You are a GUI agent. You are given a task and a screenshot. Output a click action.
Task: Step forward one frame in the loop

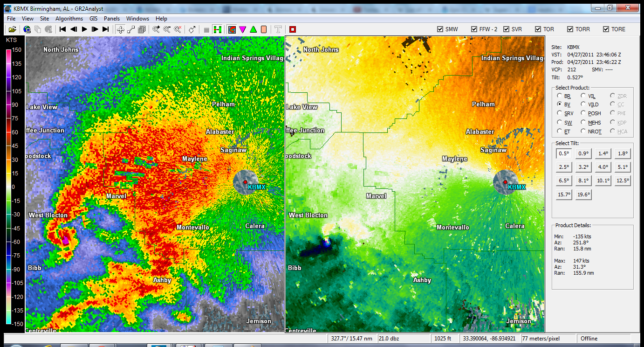coord(95,29)
